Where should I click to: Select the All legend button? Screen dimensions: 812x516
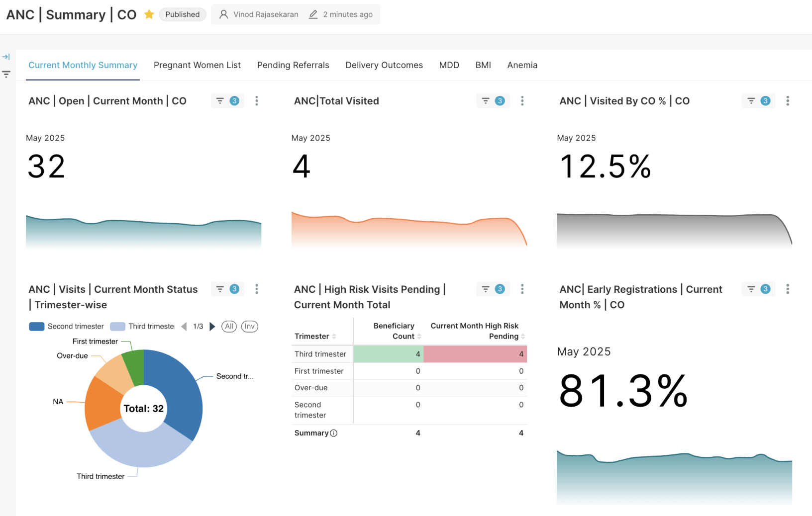coord(229,327)
